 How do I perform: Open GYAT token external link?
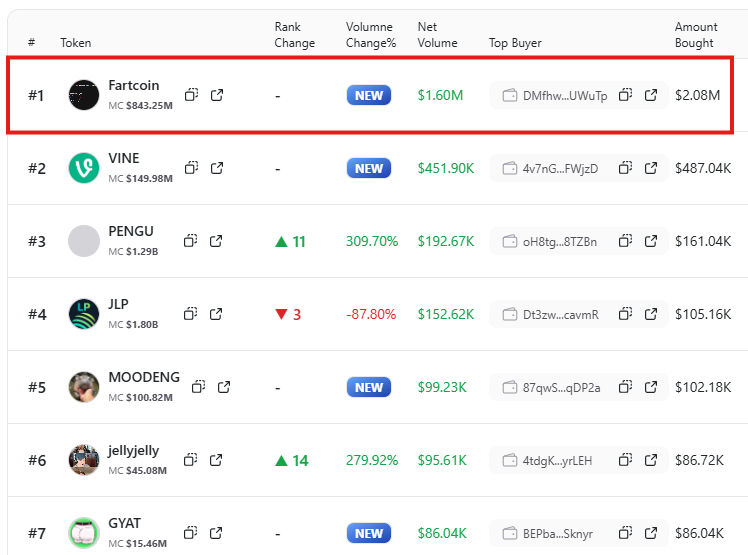(216, 533)
